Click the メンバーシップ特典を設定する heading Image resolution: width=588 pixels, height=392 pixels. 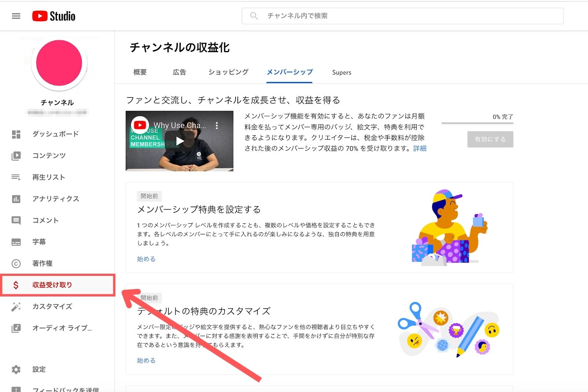tap(199, 209)
